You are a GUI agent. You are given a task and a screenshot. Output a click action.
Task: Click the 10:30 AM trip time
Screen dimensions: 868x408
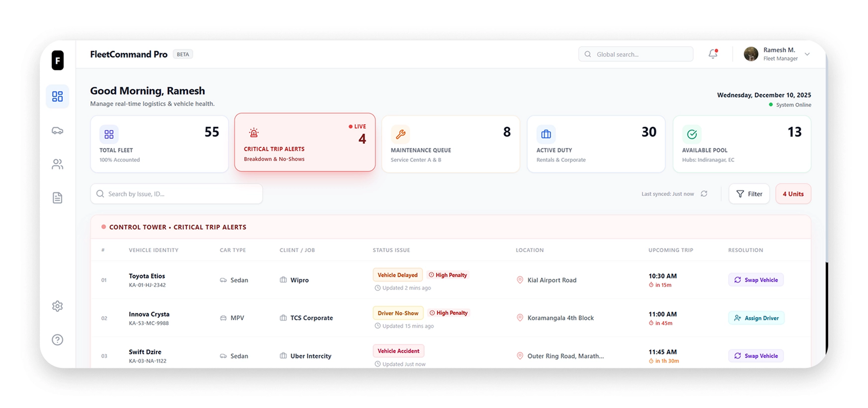coord(663,276)
